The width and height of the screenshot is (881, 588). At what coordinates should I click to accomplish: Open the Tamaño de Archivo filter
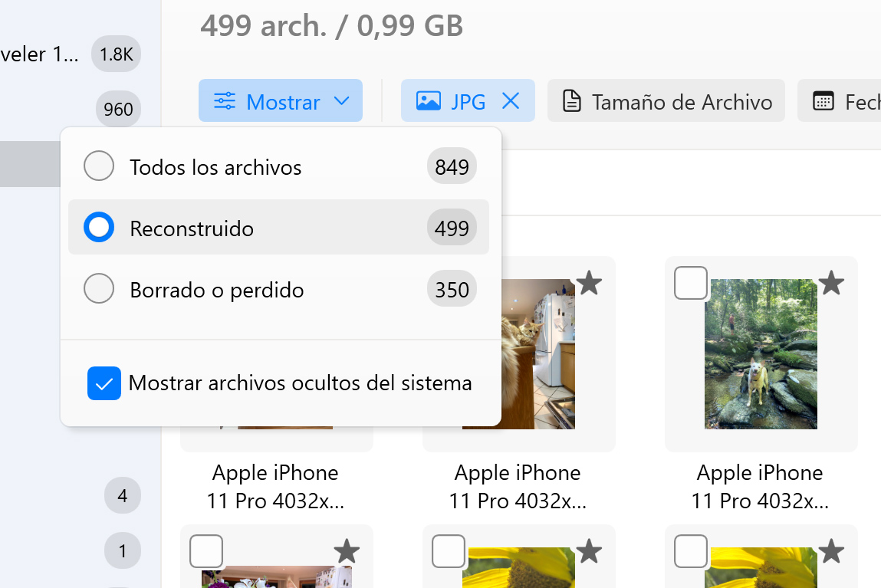[x=666, y=101]
